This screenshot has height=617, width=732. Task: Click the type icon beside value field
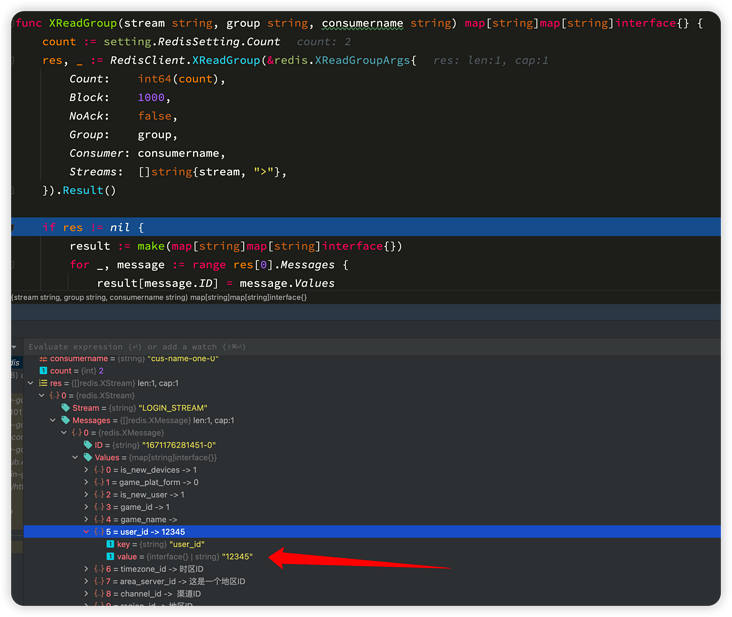[x=110, y=556]
